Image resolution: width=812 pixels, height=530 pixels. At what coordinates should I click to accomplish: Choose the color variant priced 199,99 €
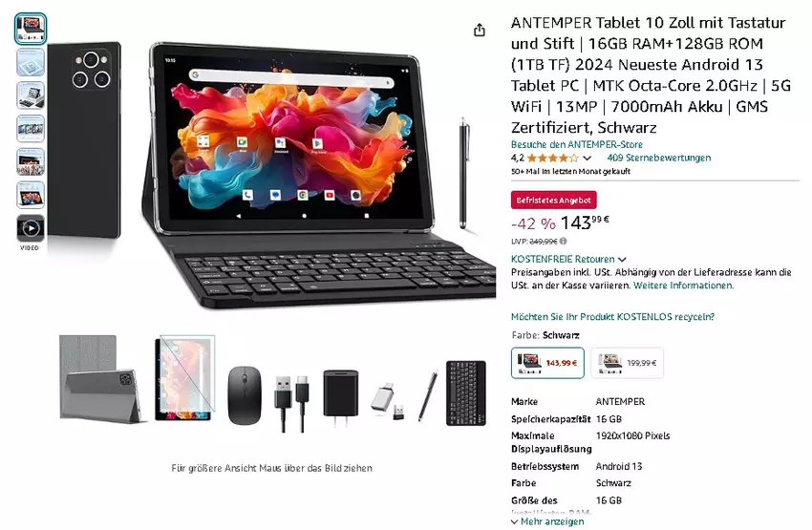(x=627, y=363)
